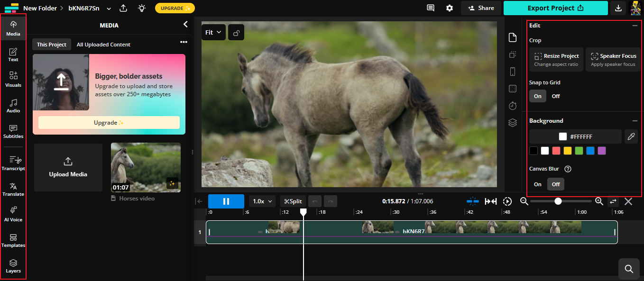Open the settings gear icon
The width and height of the screenshot is (644, 281).
click(449, 8)
